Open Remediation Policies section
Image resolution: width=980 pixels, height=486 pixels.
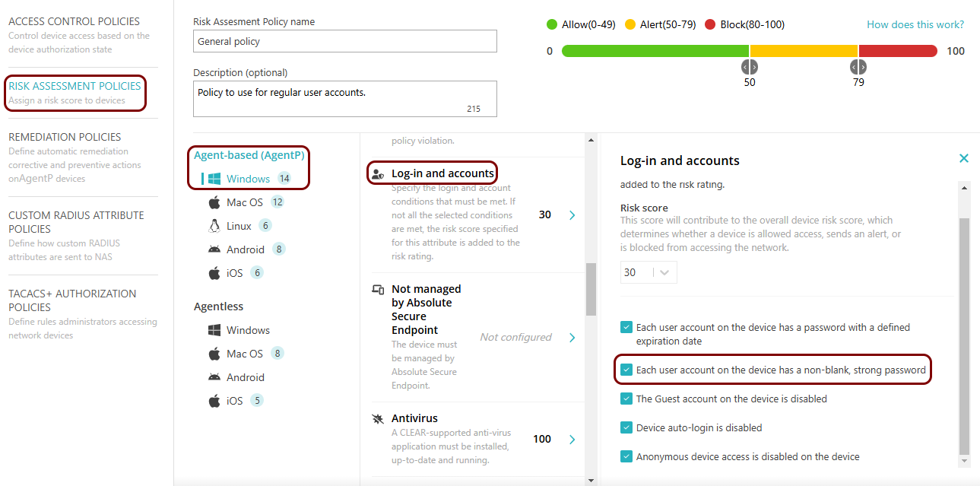(65, 138)
